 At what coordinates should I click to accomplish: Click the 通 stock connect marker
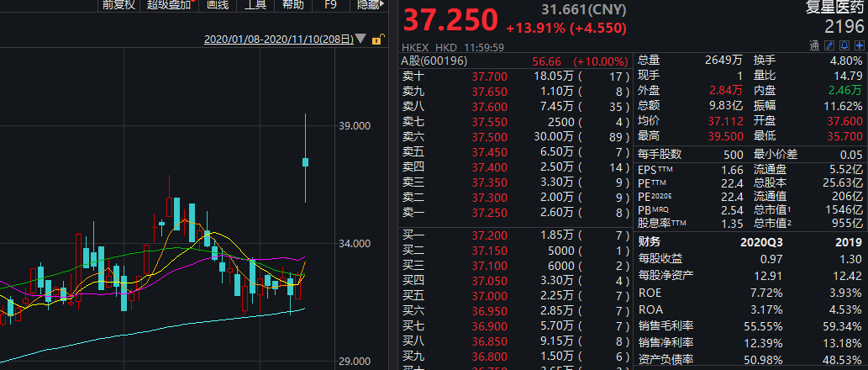click(x=814, y=45)
